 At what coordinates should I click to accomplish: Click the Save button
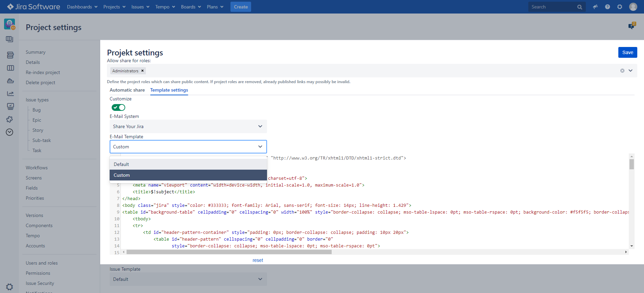(x=627, y=52)
